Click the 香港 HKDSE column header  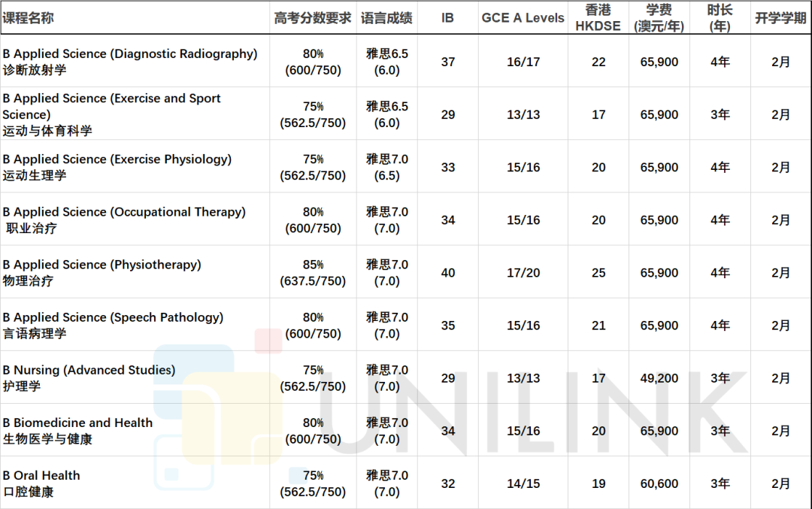click(598, 18)
